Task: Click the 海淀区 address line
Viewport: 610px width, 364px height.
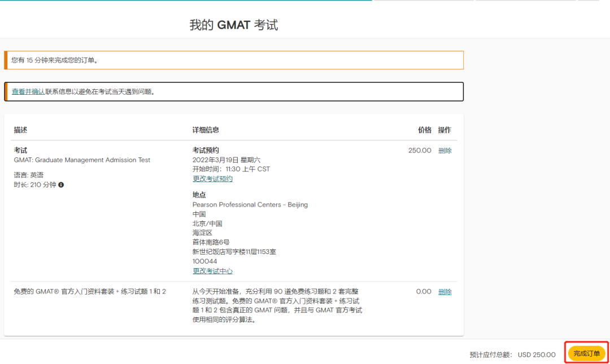Action: [x=202, y=233]
